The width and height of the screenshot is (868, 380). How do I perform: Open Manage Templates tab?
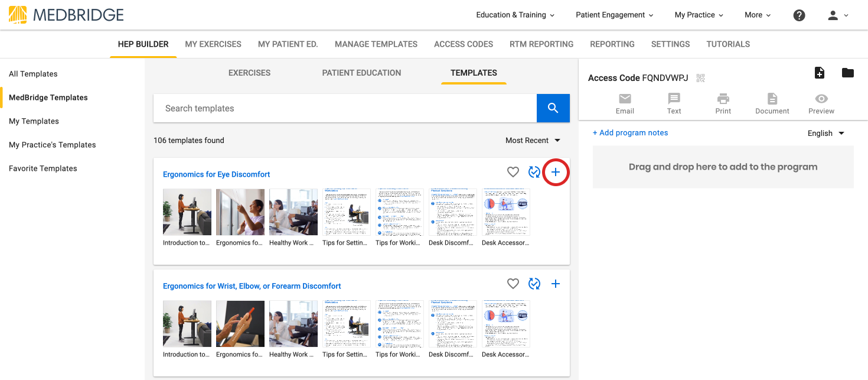click(376, 44)
